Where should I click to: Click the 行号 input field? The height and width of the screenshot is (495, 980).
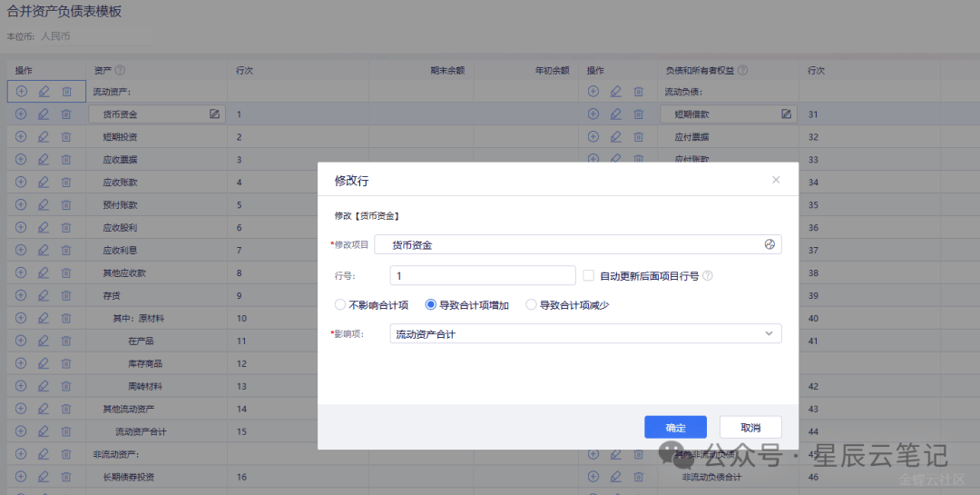tap(482, 275)
